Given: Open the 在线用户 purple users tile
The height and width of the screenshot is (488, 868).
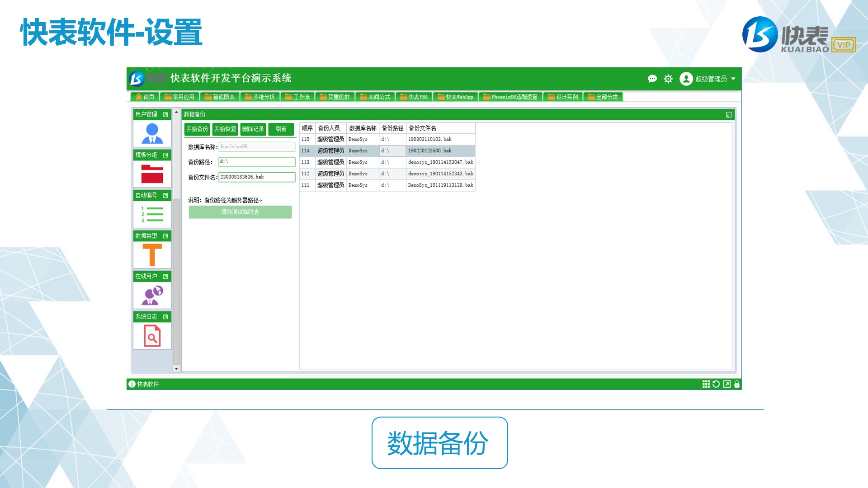Looking at the screenshot, I should [x=152, y=295].
